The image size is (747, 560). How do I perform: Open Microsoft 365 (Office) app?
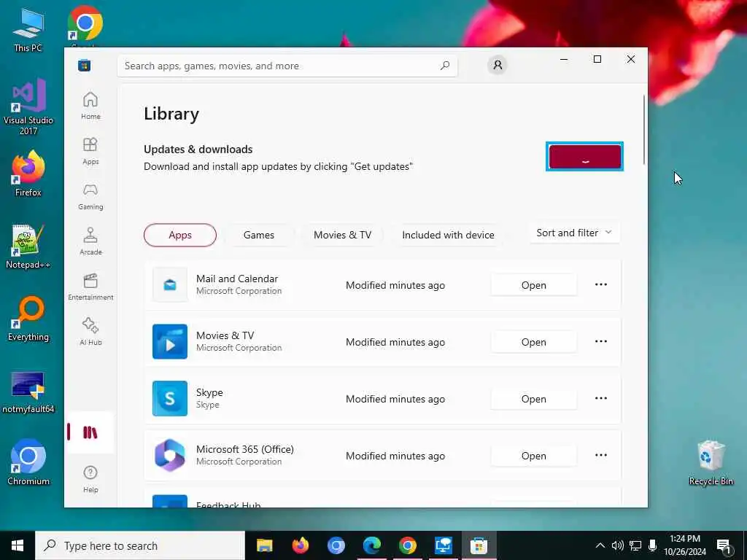tap(533, 456)
